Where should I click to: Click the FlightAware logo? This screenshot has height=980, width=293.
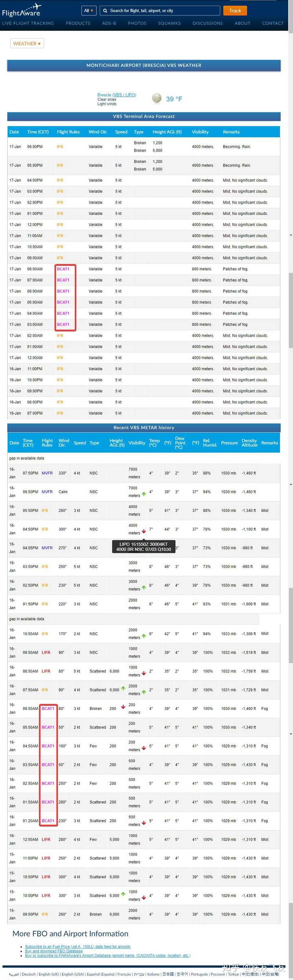point(21,10)
